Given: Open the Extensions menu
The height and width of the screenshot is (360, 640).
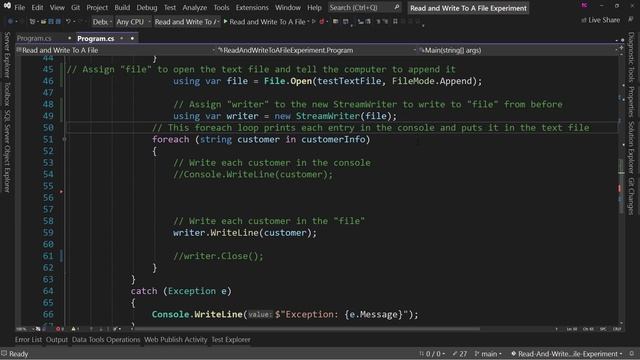Looking at the screenshot, I should click(252, 8).
